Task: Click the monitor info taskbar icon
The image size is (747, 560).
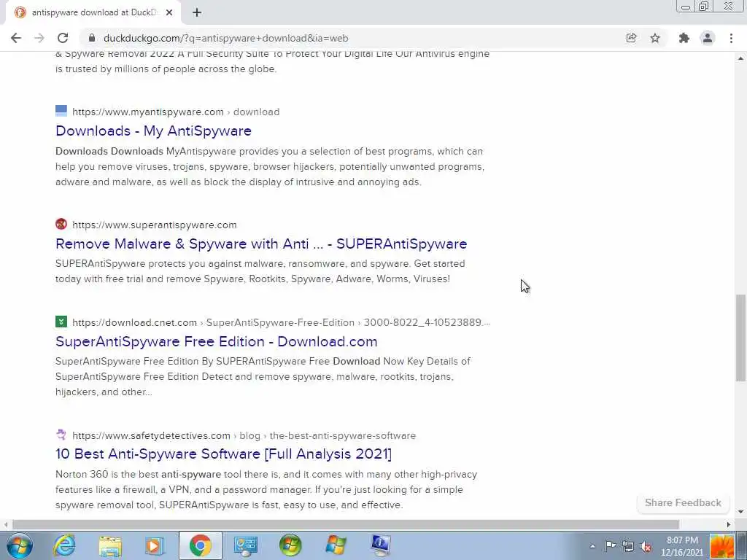Action: click(381, 545)
